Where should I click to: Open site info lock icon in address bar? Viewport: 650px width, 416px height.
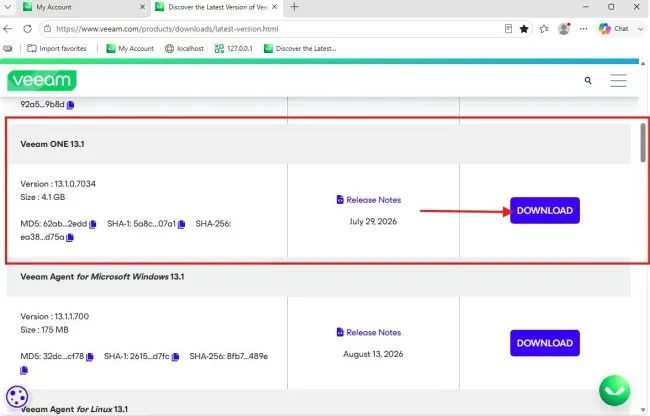pyautogui.click(x=48, y=29)
